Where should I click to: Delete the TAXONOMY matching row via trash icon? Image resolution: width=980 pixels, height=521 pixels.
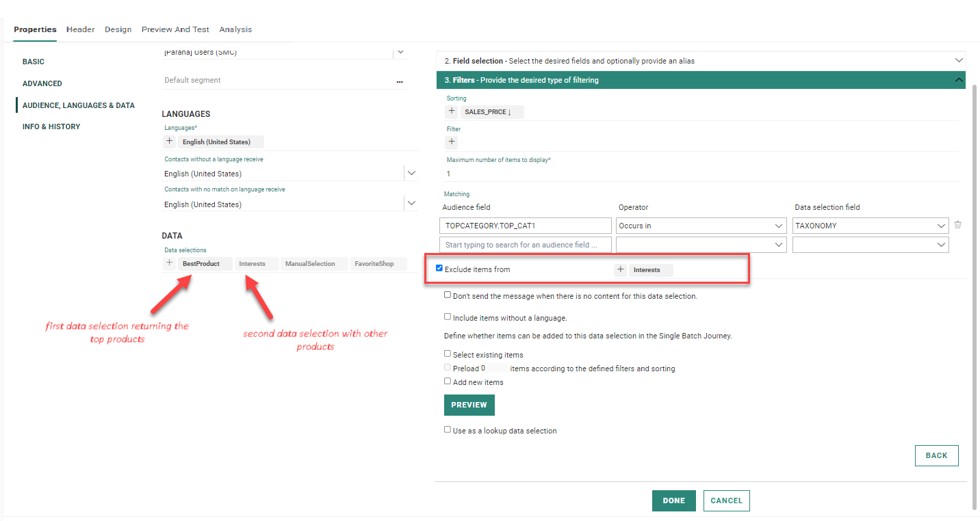click(957, 225)
